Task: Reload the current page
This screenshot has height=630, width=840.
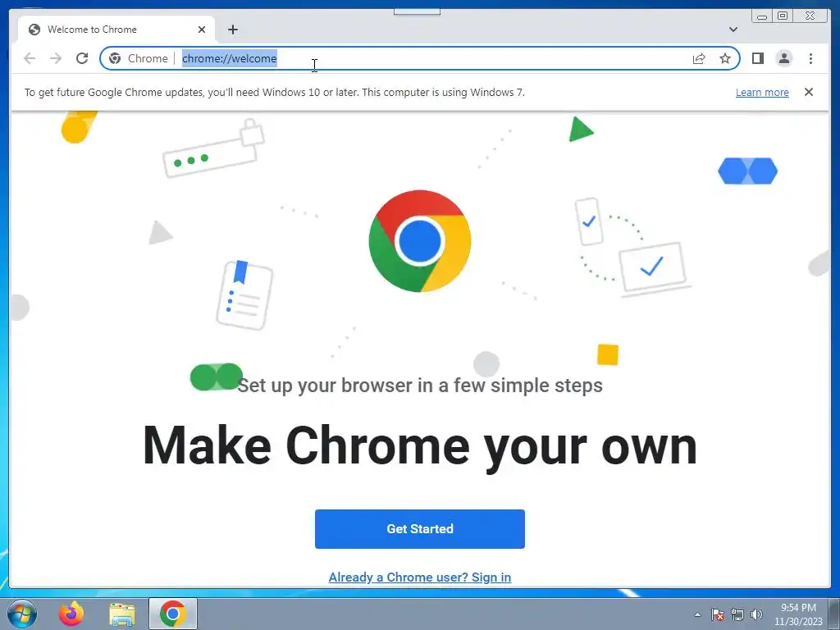Action: 82,58
